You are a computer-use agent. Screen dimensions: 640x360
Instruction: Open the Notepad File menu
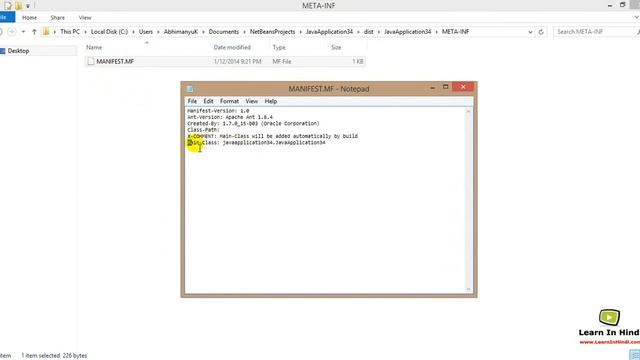click(x=192, y=101)
